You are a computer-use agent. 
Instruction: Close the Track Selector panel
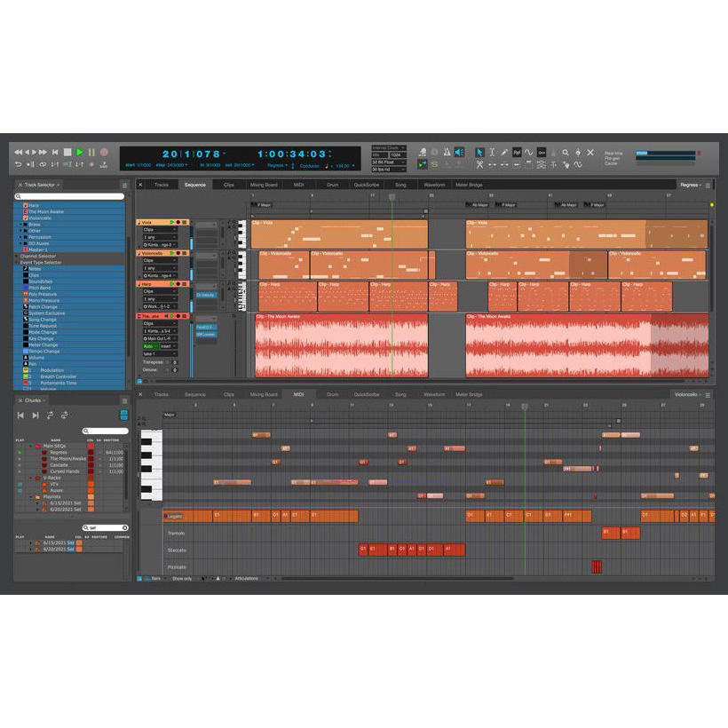coord(20,185)
